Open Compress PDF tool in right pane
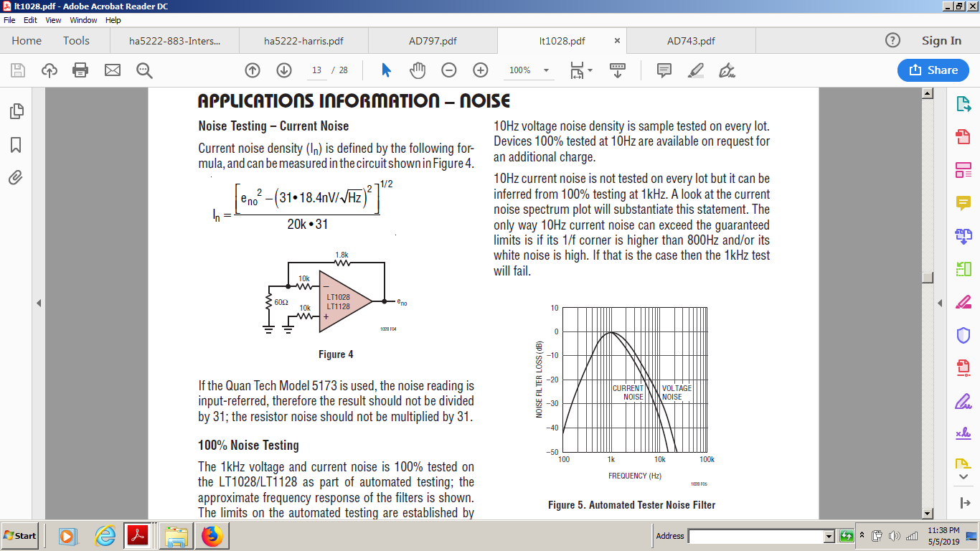The width and height of the screenshot is (980, 551). [x=963, y=368]
